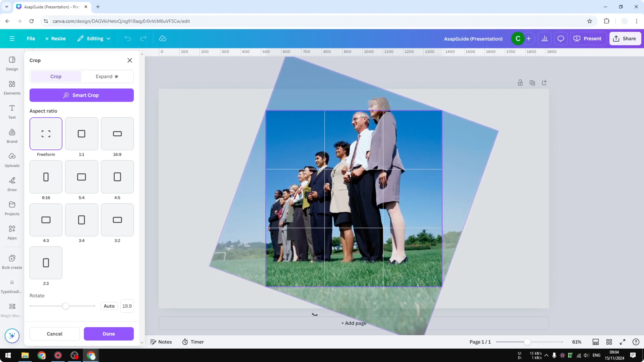Viewport: 644px width, 362px height.
Task: Select the 16:9 aspect ratio
Action: (x=117, y=134)
